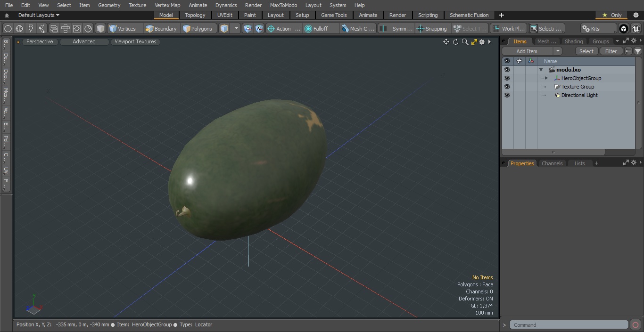
Task: Switch to Polygons selection mode
Action: pos(199,29)
